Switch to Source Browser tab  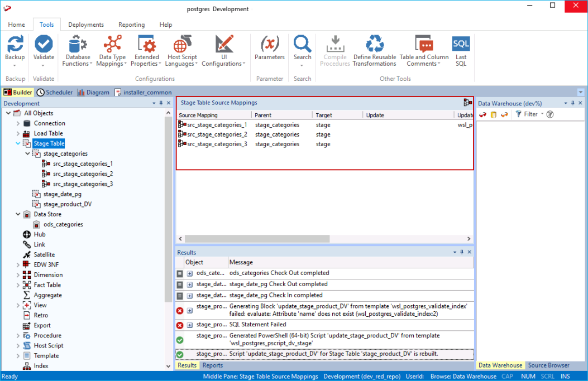(x=548, y=365)
